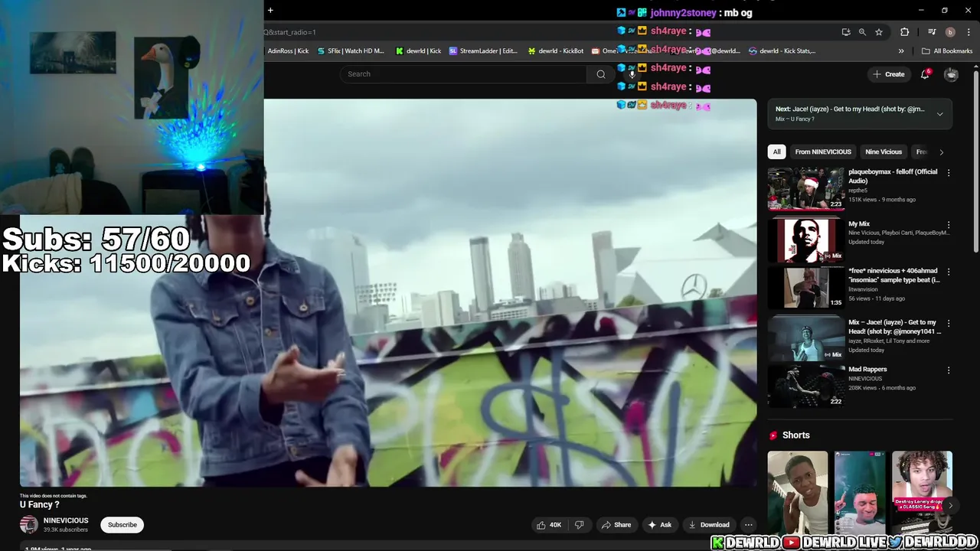Like the video with thumbs up 40K

[x=550, y=525]
